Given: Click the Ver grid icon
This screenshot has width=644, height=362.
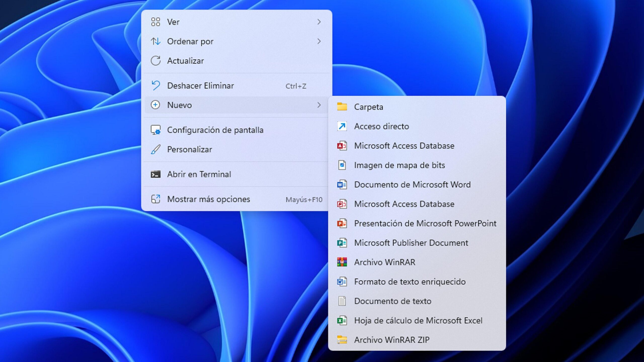Looking at the screenshot, I should click(155, 22).
